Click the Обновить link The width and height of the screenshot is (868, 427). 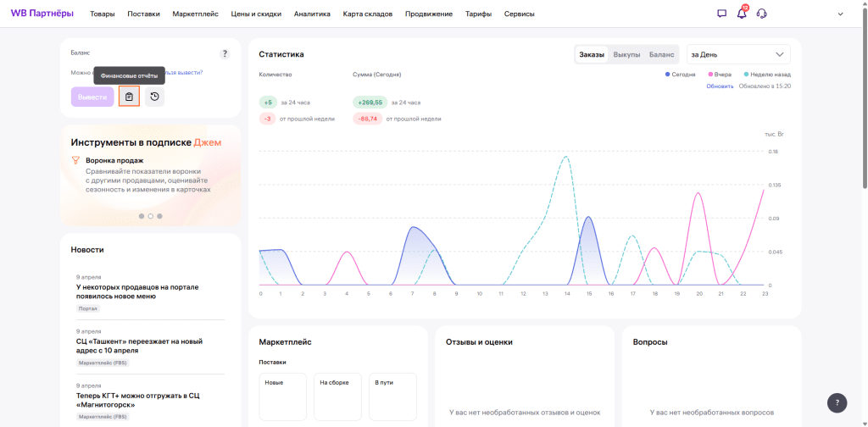tap(720, 86)
